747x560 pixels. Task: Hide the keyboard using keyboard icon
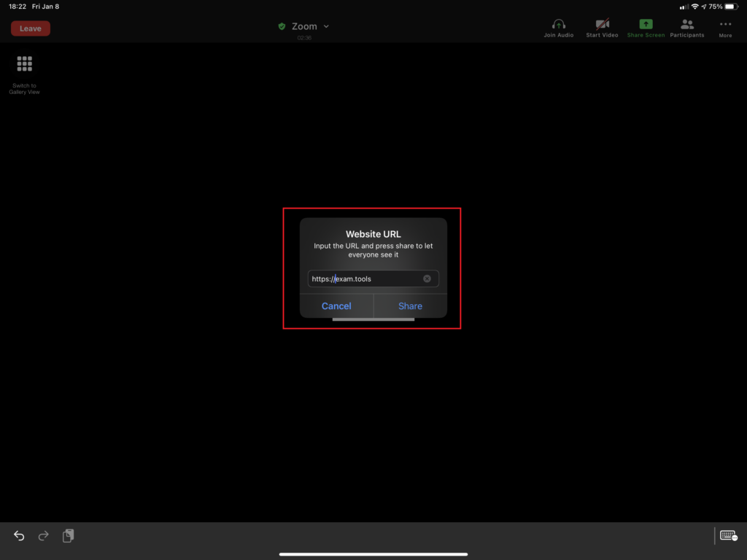click(729, 536)
